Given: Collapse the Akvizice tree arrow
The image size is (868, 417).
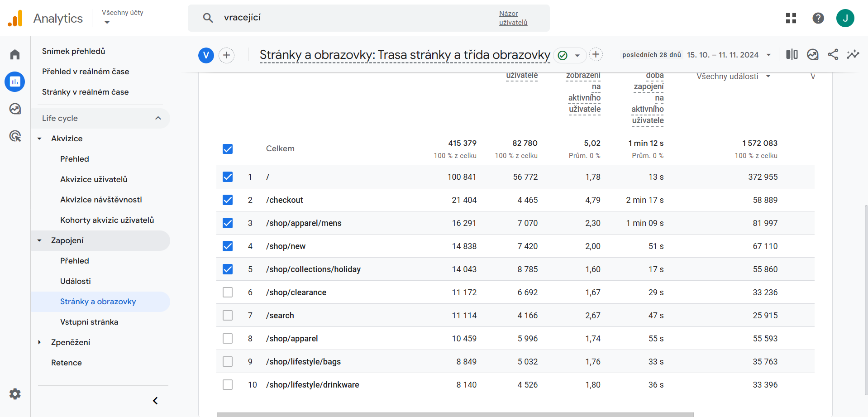Looking at the screenshot, I should coord(39,139).
